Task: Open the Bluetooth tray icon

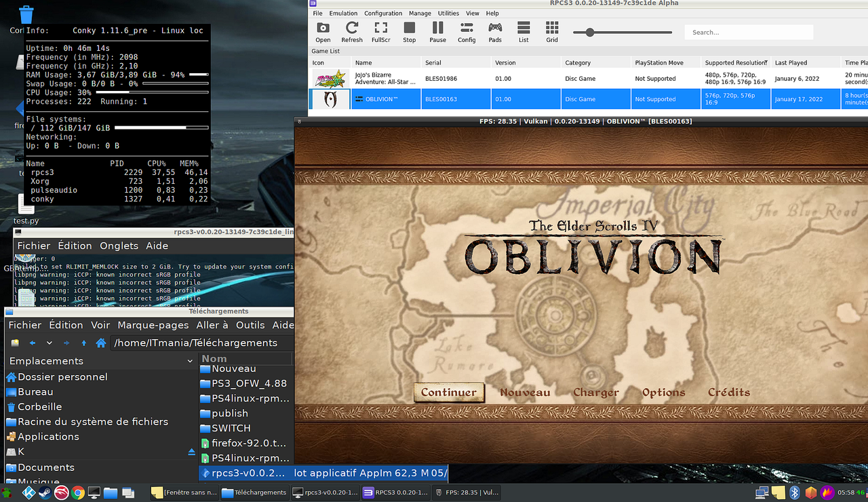Action: tap(795, 493)
